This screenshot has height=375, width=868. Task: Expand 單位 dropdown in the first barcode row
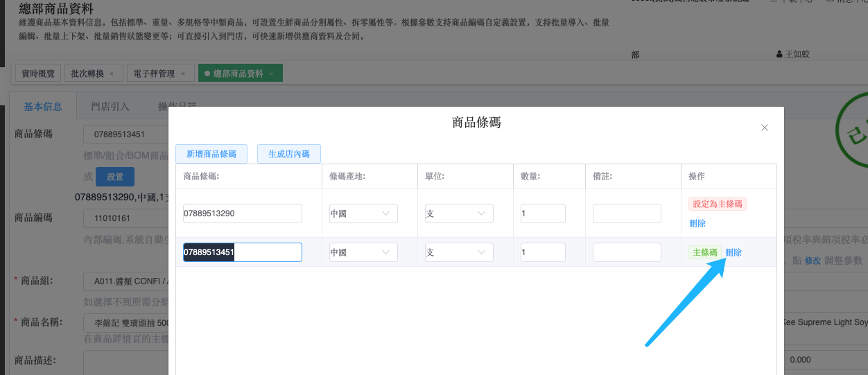coord(459,213)
